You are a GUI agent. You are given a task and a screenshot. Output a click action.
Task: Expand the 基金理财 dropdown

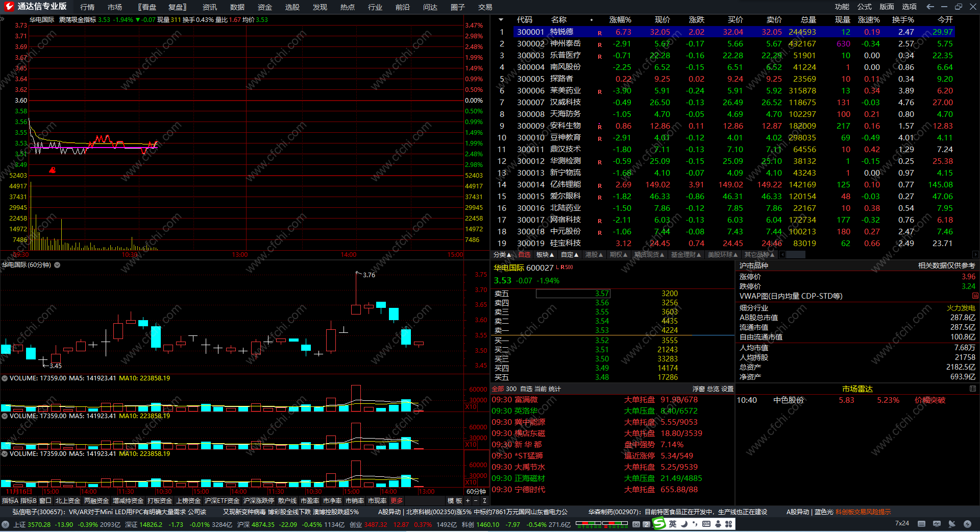point(686,255)
